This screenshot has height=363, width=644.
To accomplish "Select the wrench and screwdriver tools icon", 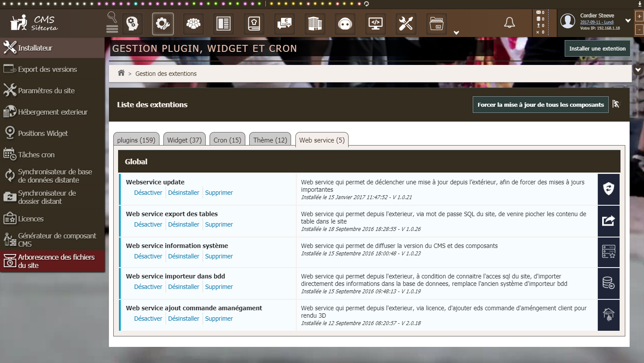I will 406,24.
